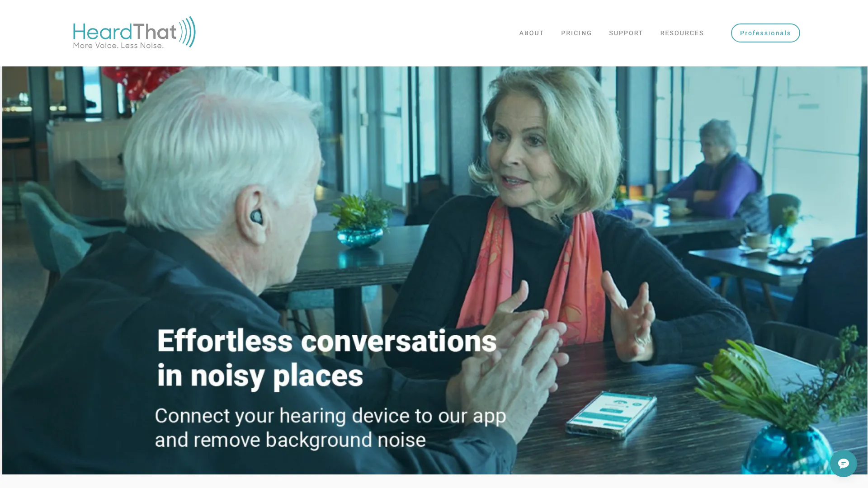The width and height of the screenshot is (868, 488).
Task: Select Resources in the navigation bar
Action: point(682,33)
